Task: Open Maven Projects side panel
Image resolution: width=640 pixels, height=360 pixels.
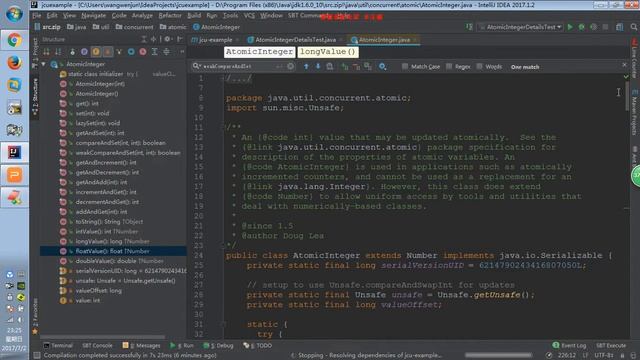Action: pos(635,112)
